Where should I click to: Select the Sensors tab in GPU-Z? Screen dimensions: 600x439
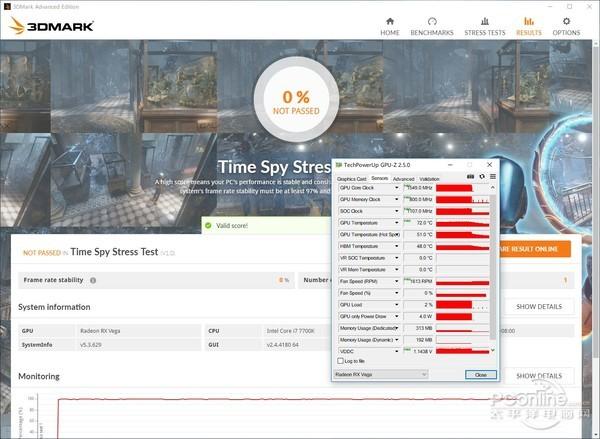pyautogui.click(x=380, y=178)
